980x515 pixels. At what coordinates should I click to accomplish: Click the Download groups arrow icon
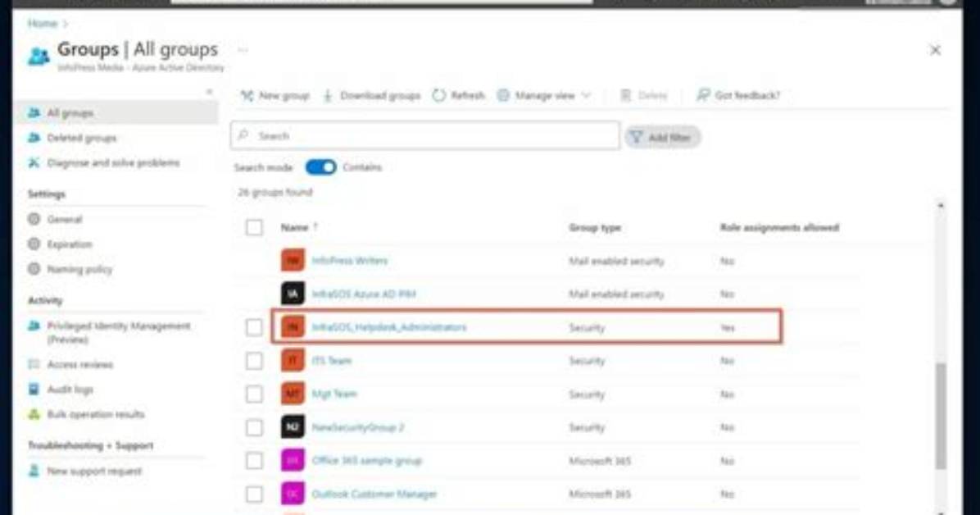328,95
